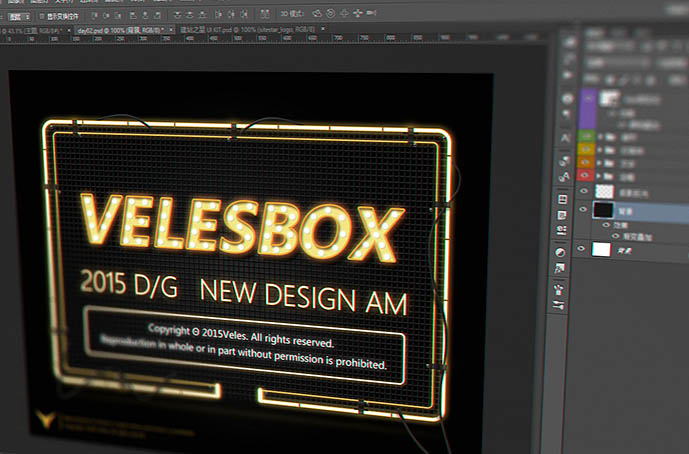
Task: Click the distribute spacing icon in options bar
Action: tap(265, 15)
